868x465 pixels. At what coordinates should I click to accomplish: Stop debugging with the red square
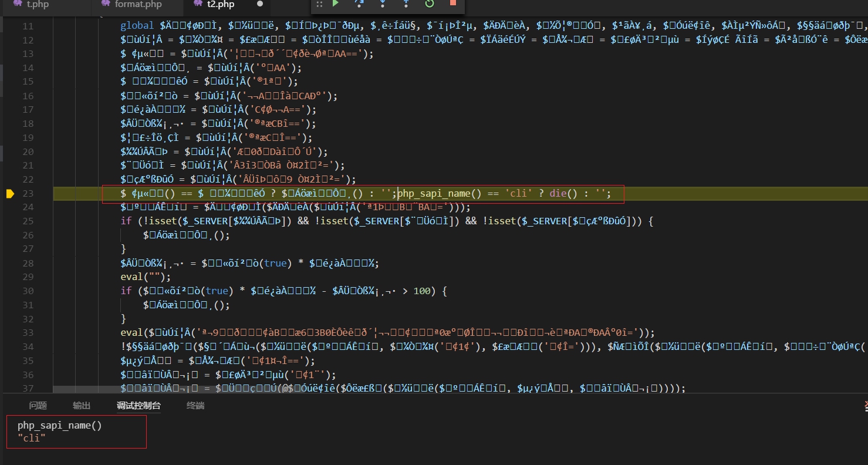pyautogui.click(x=452, y=4)
